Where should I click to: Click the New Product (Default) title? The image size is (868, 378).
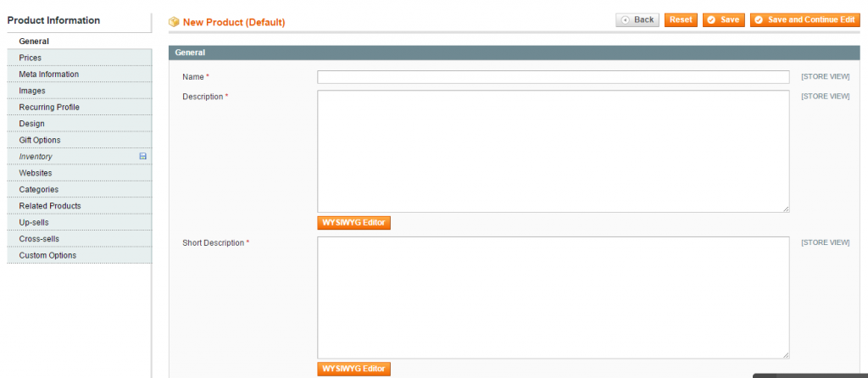coord(234,23)
